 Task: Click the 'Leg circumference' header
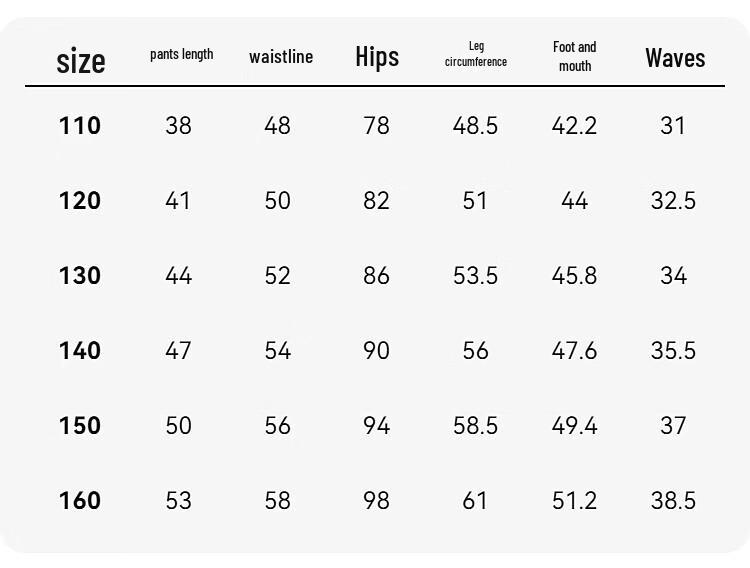pyautogui.click(x=476, y=54)
